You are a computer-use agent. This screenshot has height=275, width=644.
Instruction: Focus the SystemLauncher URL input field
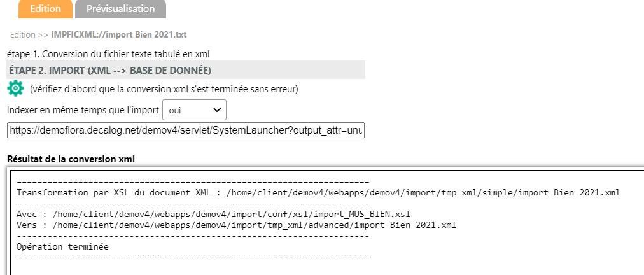point(186,130)
